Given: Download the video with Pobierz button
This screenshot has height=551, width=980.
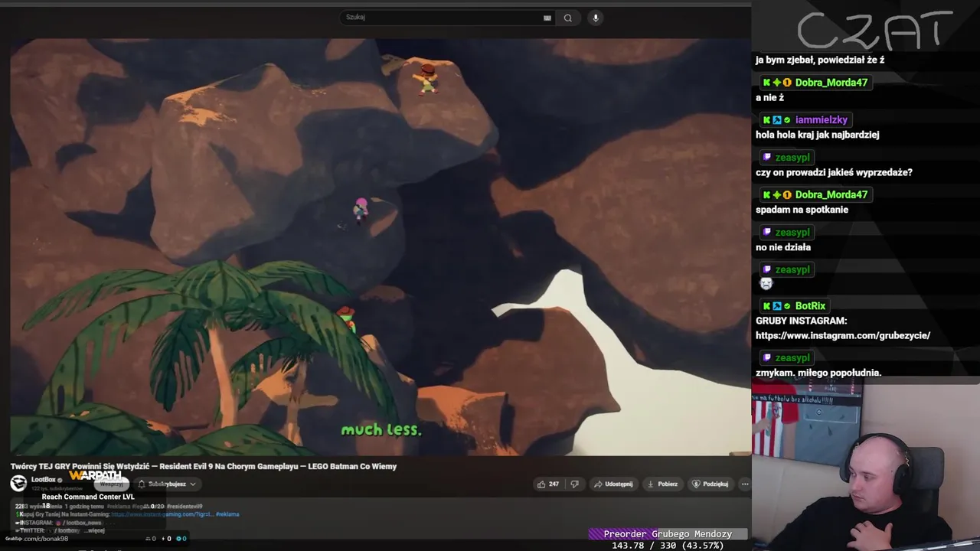Looking at the screenshot, I should tap(663, 484).
